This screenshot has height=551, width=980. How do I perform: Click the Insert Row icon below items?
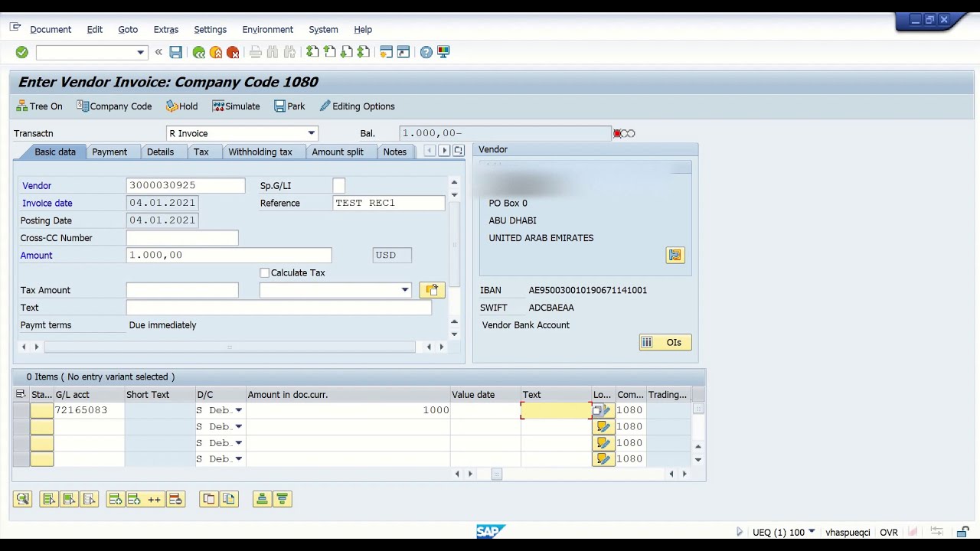click(x=115, y=499)
